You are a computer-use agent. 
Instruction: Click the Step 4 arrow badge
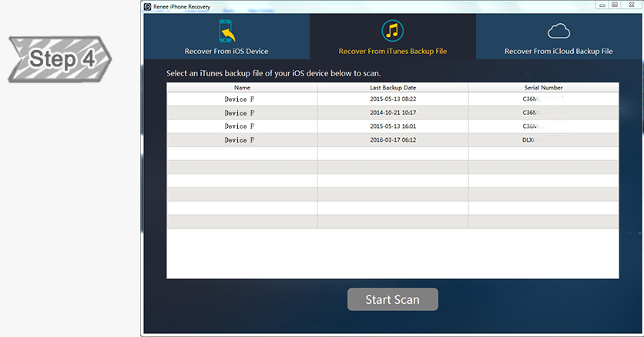tap(59, 59)
